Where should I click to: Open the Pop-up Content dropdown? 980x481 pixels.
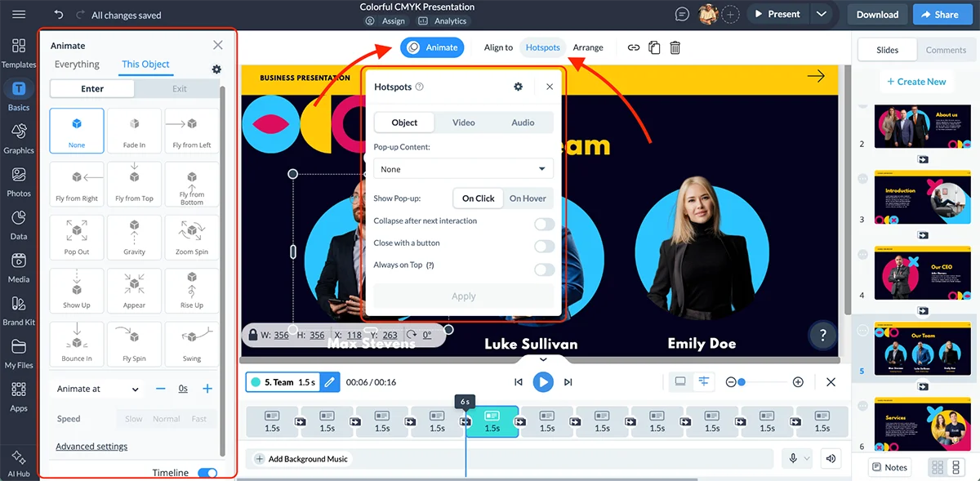click(463, 169)
